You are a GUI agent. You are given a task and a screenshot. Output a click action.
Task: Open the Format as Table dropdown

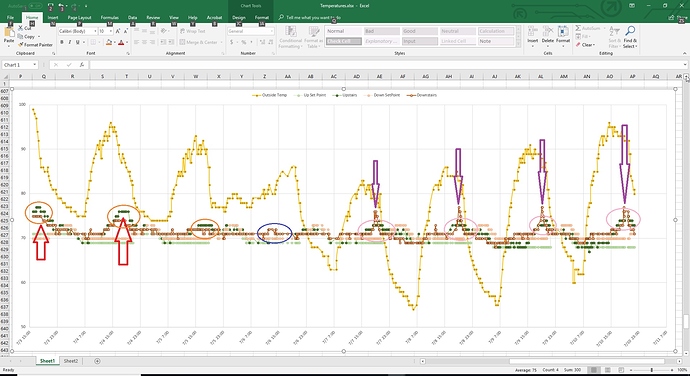[314, 37]
